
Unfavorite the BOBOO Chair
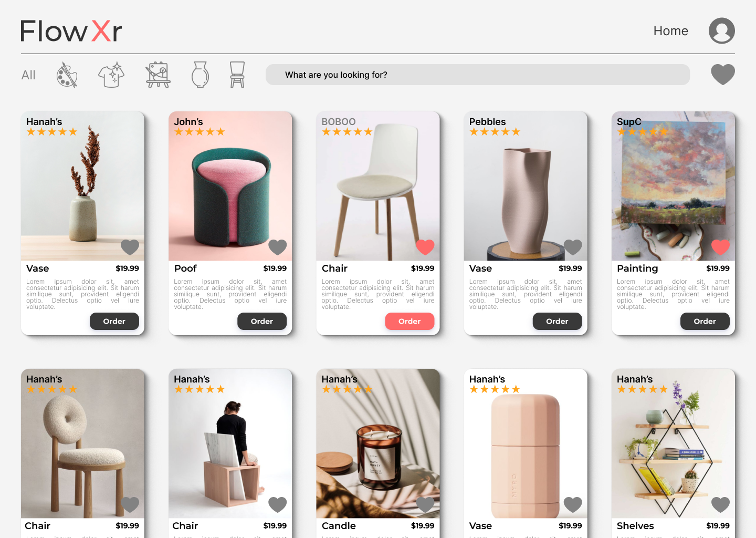pos(425,247)
